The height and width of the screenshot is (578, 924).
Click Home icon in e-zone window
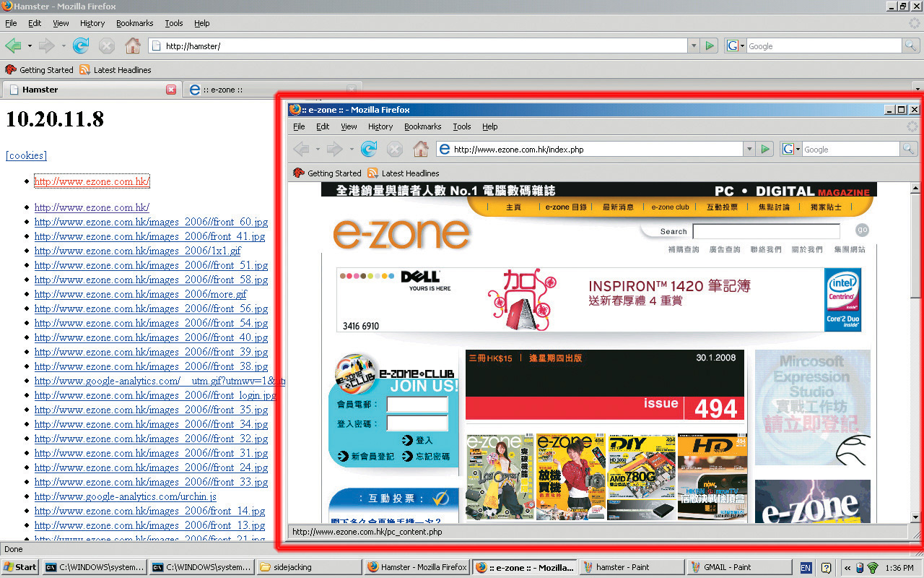coord(421,149)
